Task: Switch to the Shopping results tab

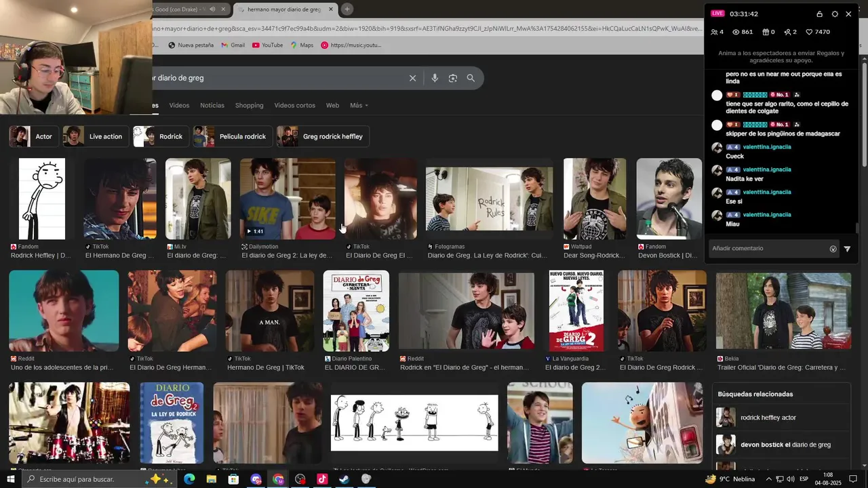Action: coord(249,106)
